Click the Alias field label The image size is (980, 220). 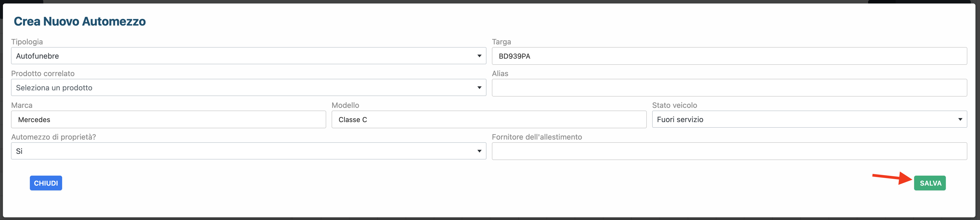pyautogui.click(x=500, y=73)
